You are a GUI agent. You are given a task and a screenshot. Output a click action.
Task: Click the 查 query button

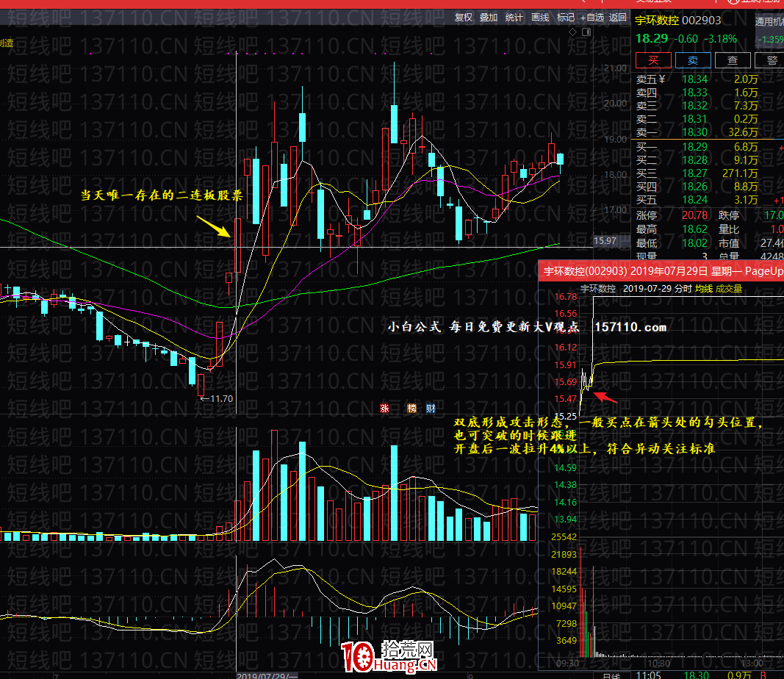(733, 60)
